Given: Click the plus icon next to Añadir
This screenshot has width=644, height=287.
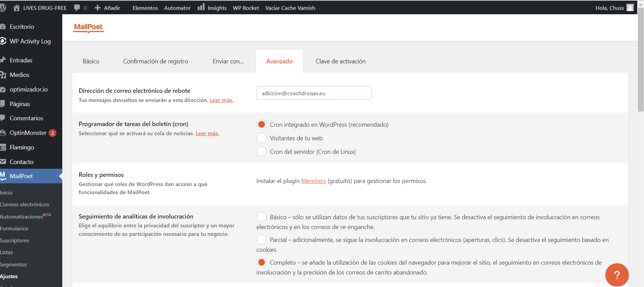Looking at the screenshot, I should tap(97, 8).
